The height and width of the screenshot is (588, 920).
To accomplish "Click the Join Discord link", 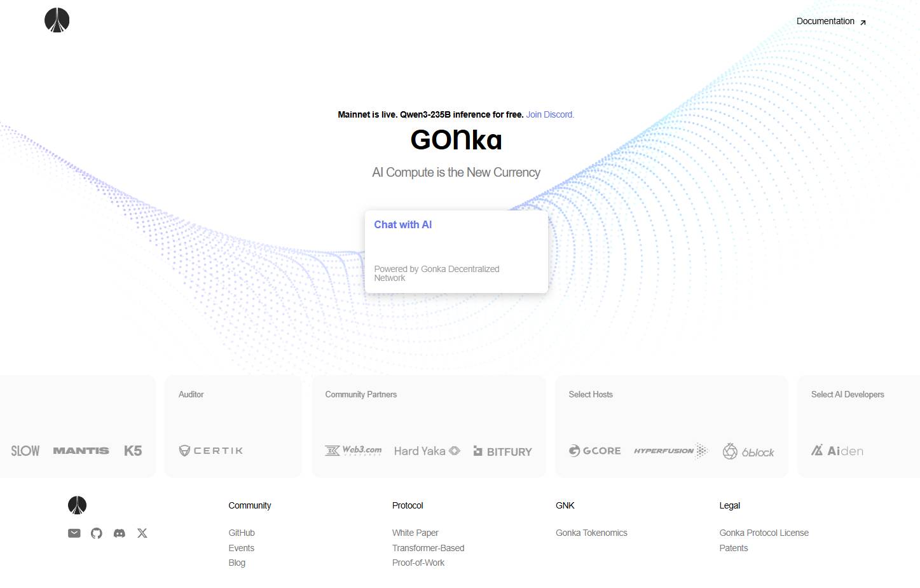I will pyautogui.click(x=550, y=115).
